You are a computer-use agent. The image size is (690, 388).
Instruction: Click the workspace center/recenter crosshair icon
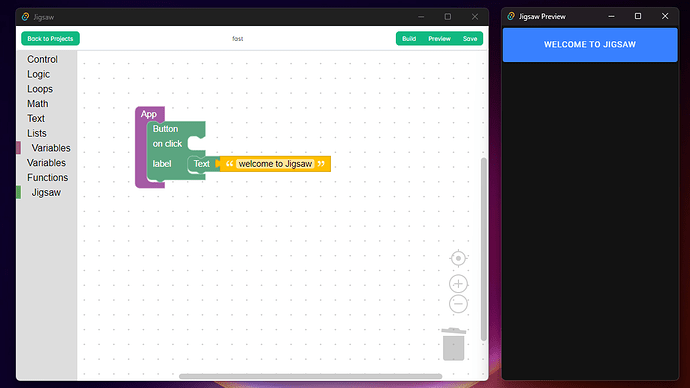[458, 258]
